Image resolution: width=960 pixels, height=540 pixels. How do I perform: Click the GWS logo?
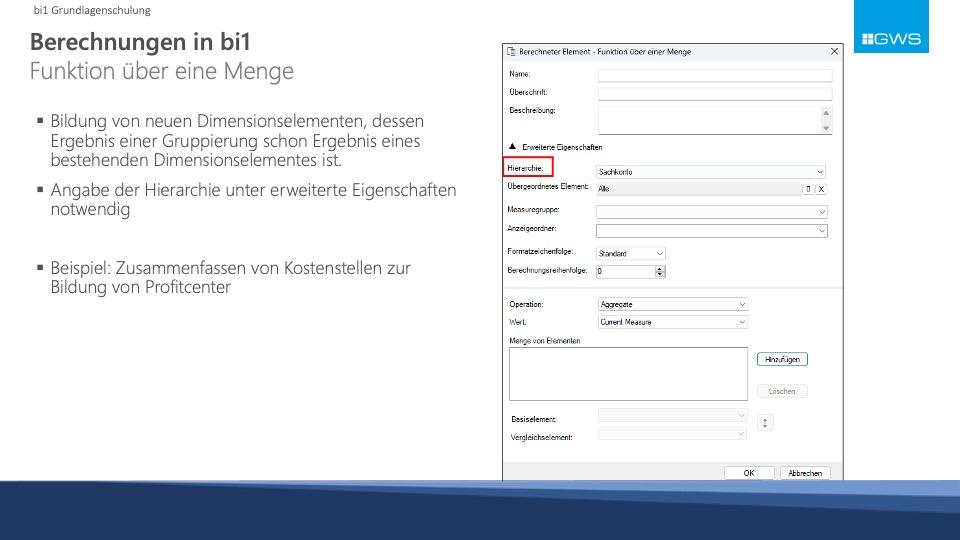(x=891, y=26)
